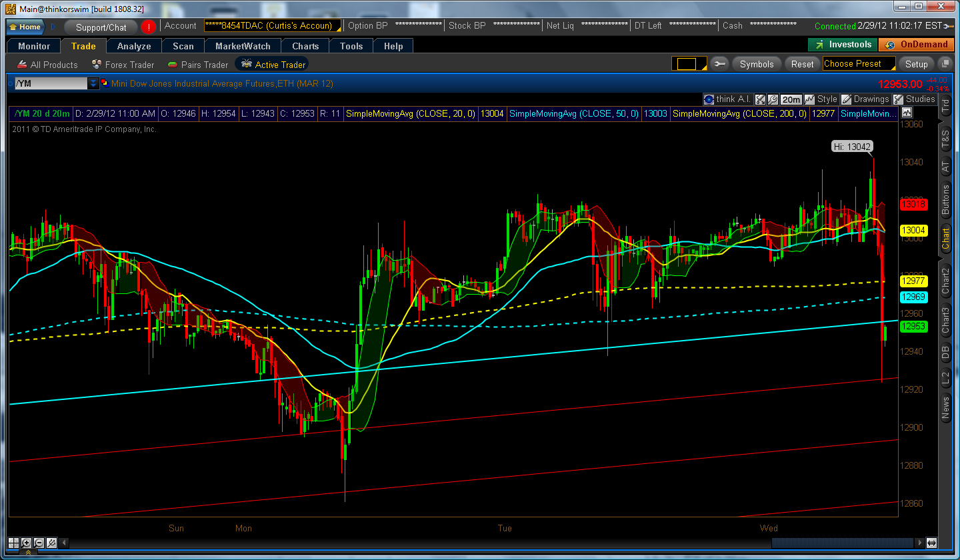Select the Trade tab
Image resolution: width=960 pixels, height=560 pixels.
pos(83,46)
